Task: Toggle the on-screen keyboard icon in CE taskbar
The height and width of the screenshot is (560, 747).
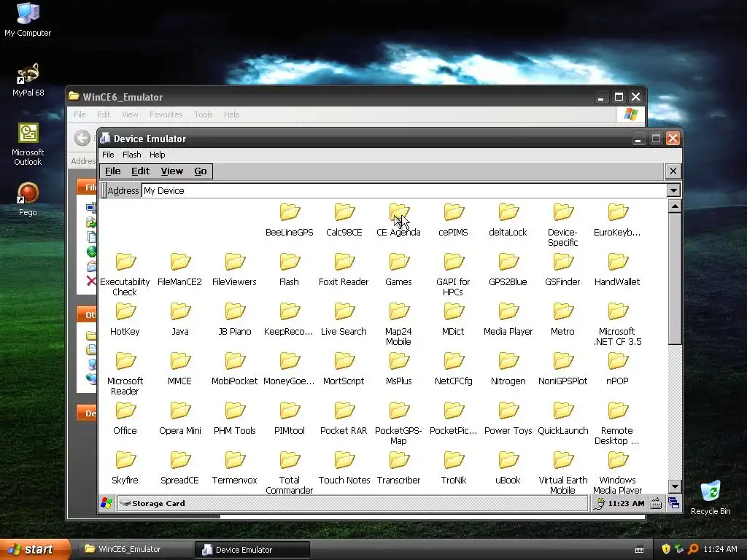Action: coord(656,503)
